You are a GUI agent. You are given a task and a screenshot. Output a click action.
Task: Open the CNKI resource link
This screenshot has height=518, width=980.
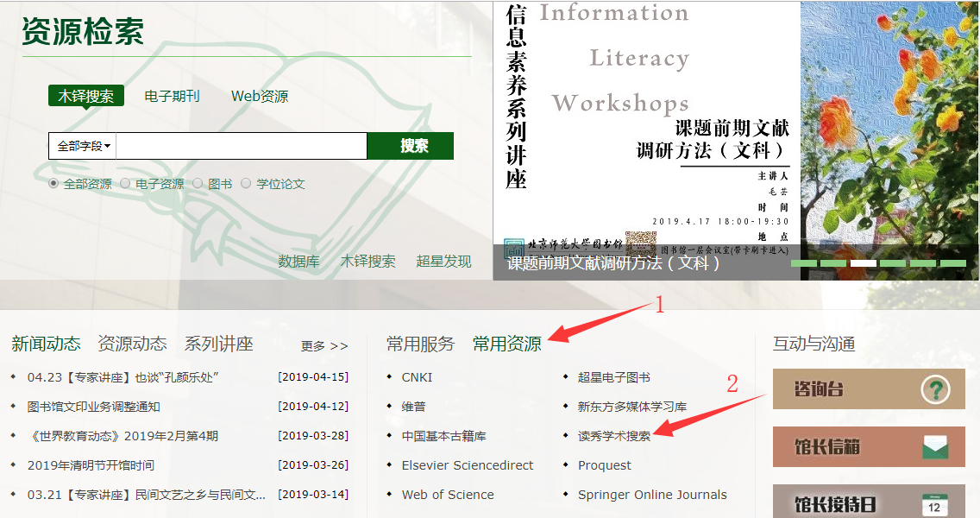417,377
